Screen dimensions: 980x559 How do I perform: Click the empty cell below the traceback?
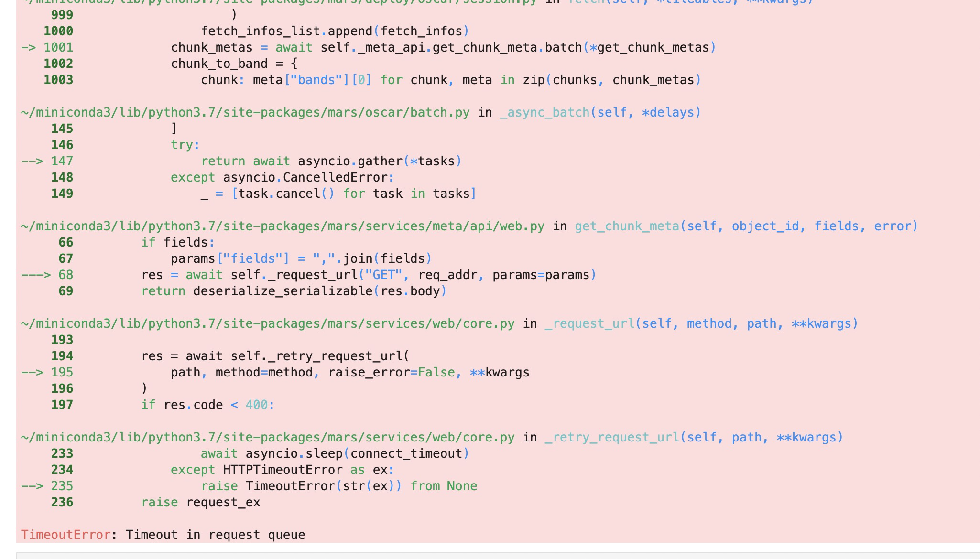[x=497, y=555]
